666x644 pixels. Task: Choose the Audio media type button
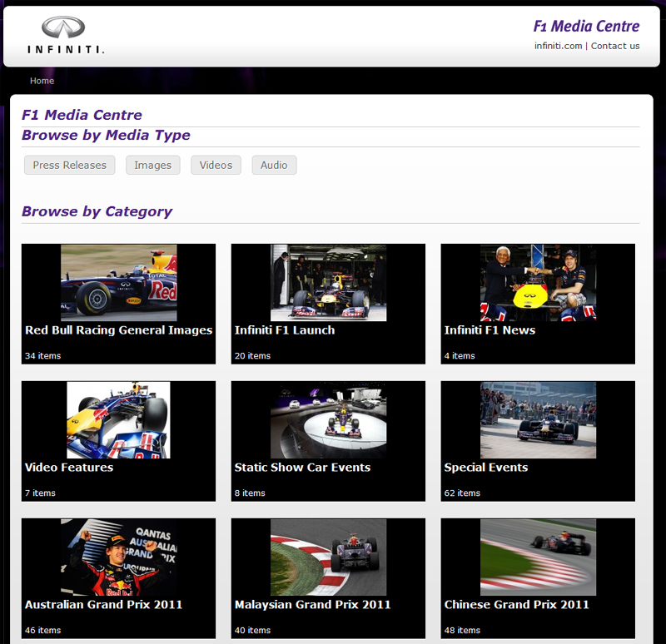tap(274, 165)
